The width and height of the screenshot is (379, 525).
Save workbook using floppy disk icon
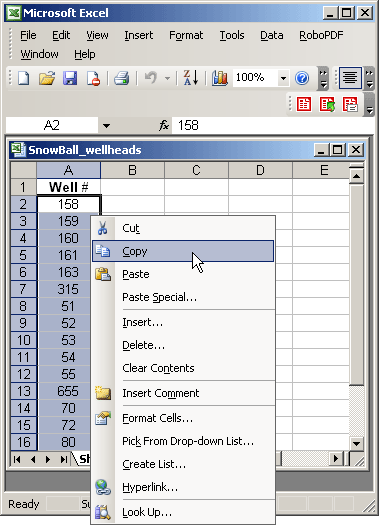(70, 78)
